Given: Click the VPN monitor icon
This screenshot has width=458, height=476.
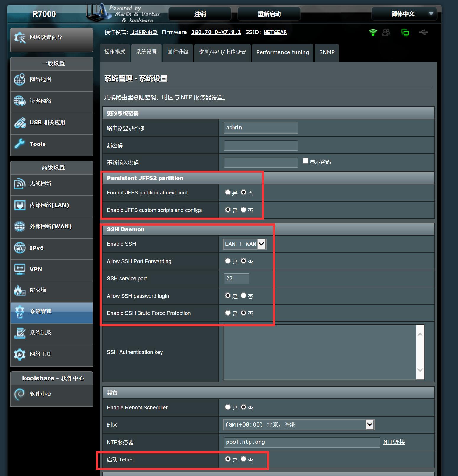Looking at the screenshot, I should tap(20, 269).
